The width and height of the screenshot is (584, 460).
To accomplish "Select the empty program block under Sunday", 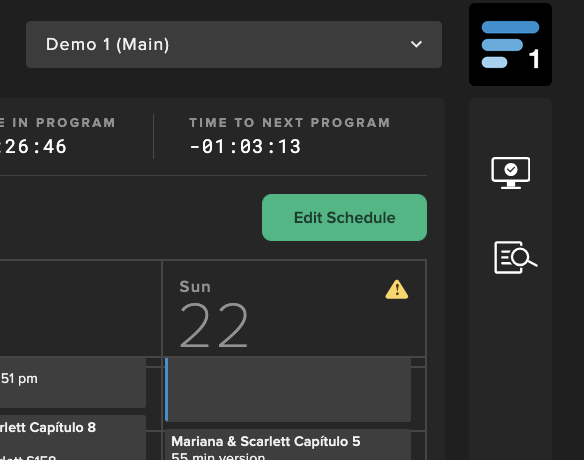I will point(288,390).
